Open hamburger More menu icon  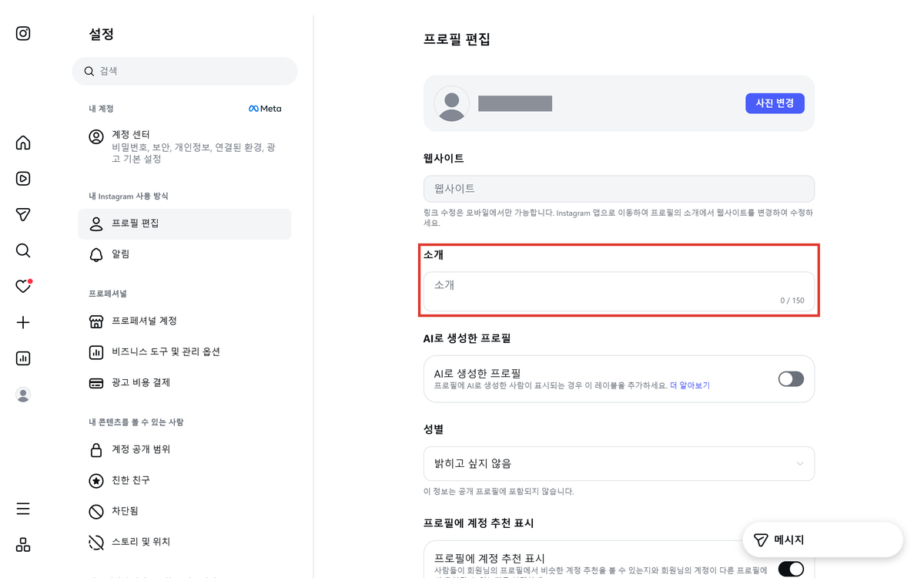tap(23, 509)
